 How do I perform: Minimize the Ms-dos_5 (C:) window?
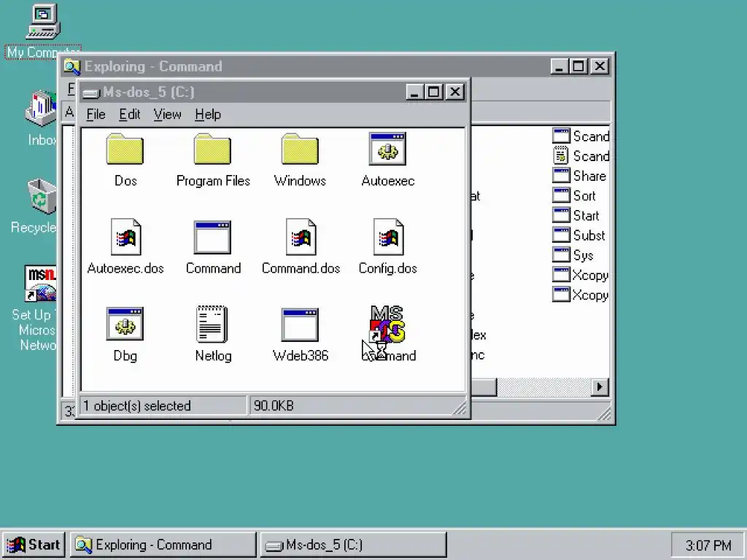[x=414, y=92]
